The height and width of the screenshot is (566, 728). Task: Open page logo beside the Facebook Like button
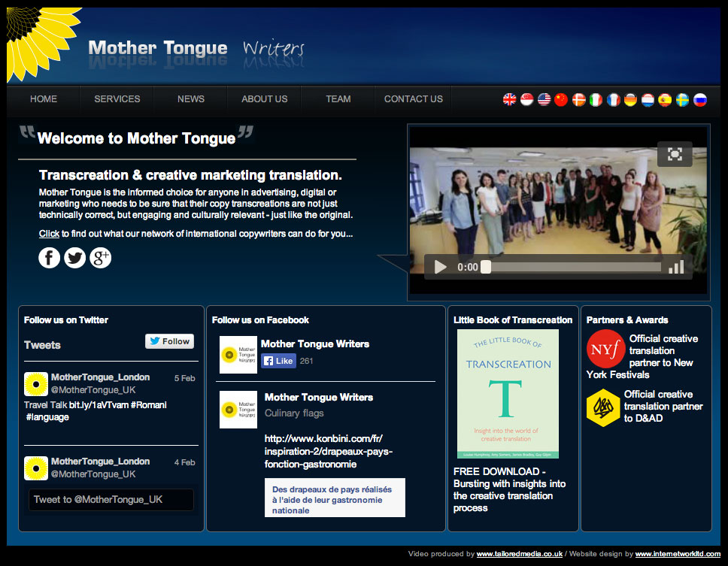(x=238, y=355)
